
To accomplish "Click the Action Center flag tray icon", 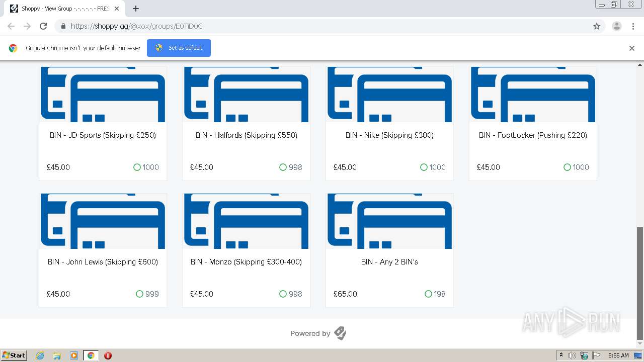I will (x=596, y=355).
